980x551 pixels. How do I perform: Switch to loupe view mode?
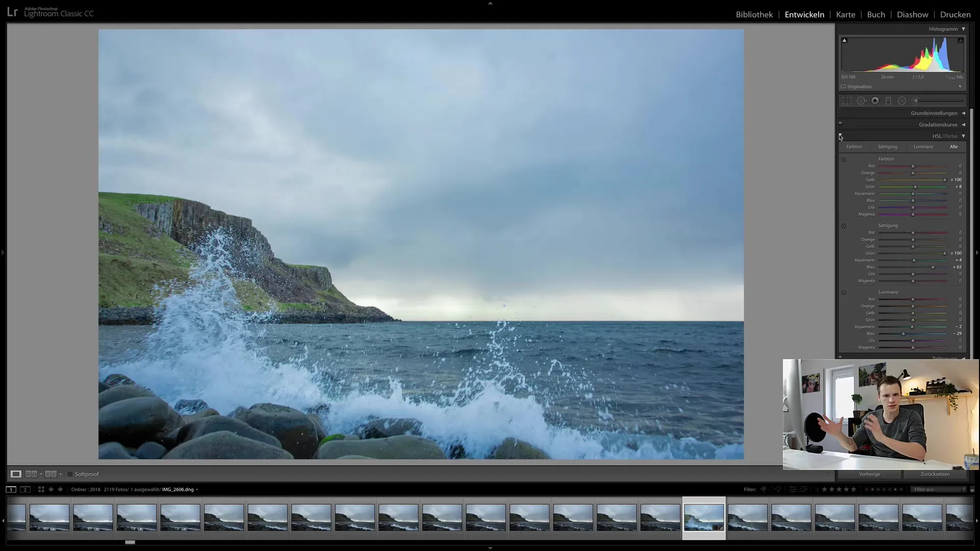coord(16,474)
